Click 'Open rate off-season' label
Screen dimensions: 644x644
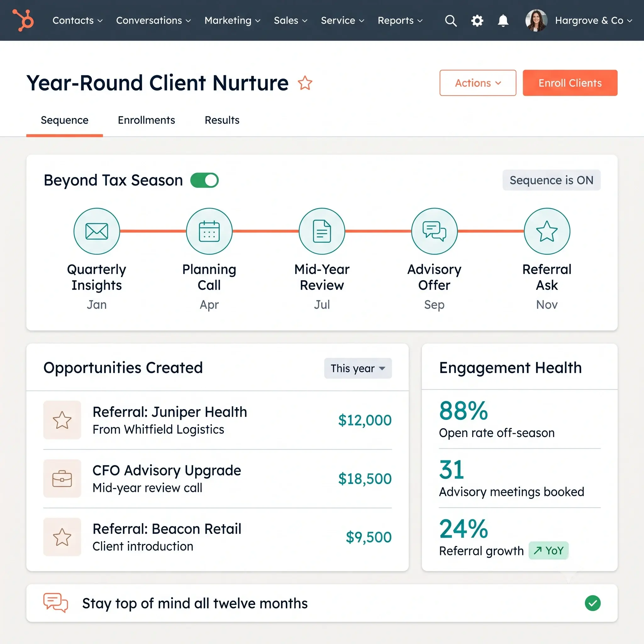[497, 433]
